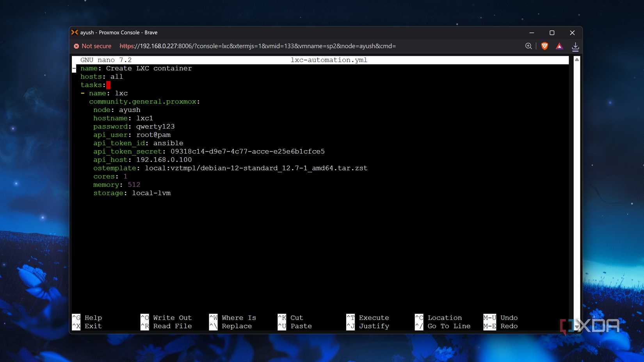The width and height of the screenshot is (644, 362).
Task: Click the api_user value root@pam
Action: [153, 135]
